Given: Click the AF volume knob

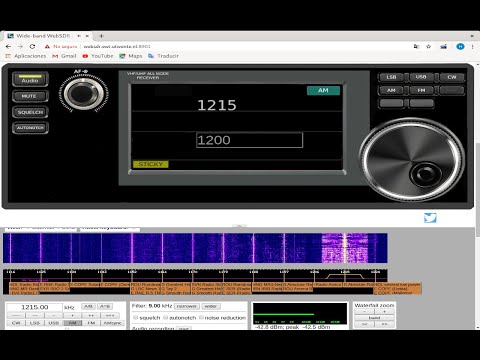Looking at the screenshot, I should (83, 93).
